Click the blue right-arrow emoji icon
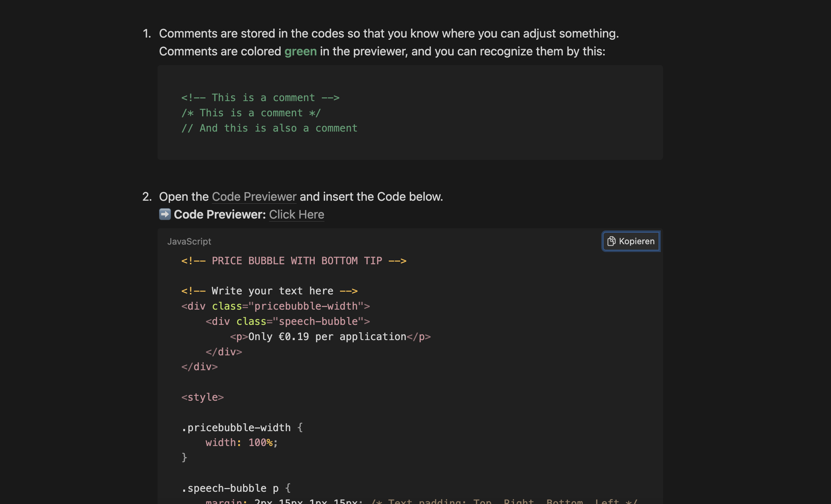831x504 pixels. (x=165, y=214)
